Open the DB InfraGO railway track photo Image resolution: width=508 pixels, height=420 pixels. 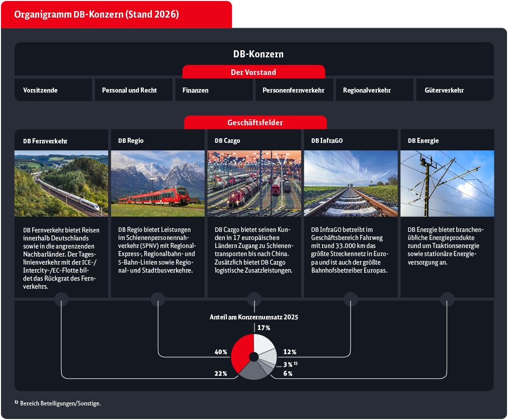(351, 184)
